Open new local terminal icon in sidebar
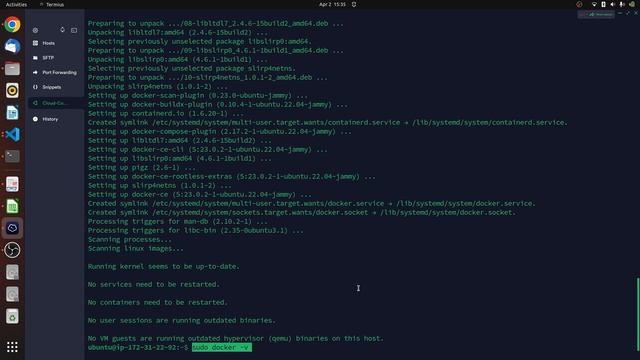Image resolution: width=640 pixels, height=360 pixels. [74, 30]
